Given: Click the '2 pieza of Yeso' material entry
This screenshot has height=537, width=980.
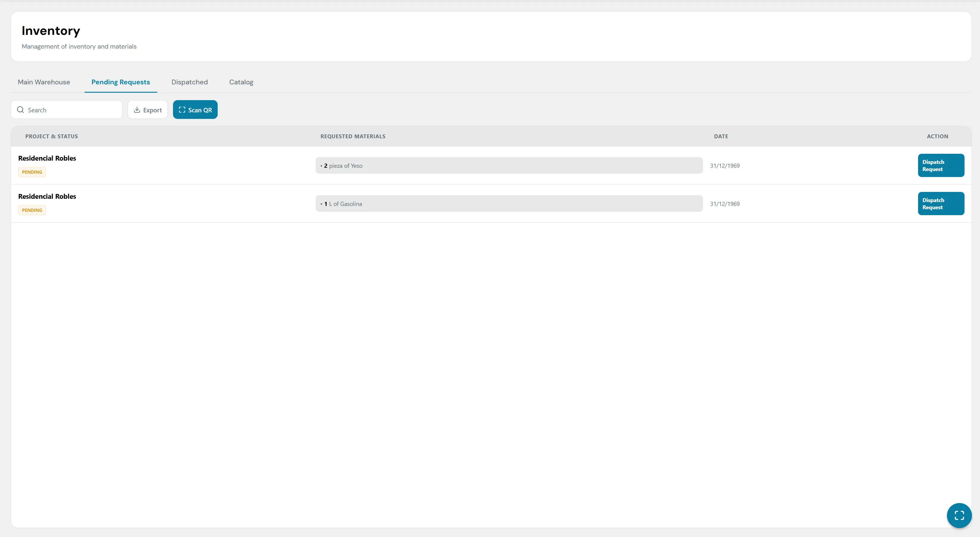Looking at the screenshot, I should coord(509,166).
